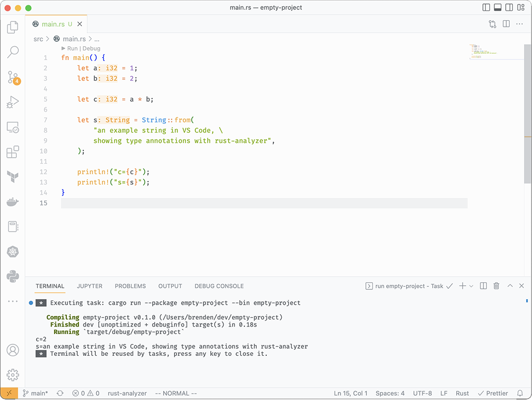Open the Accounts menu
This screenshot has height=400, width=532.
point(12,350)
